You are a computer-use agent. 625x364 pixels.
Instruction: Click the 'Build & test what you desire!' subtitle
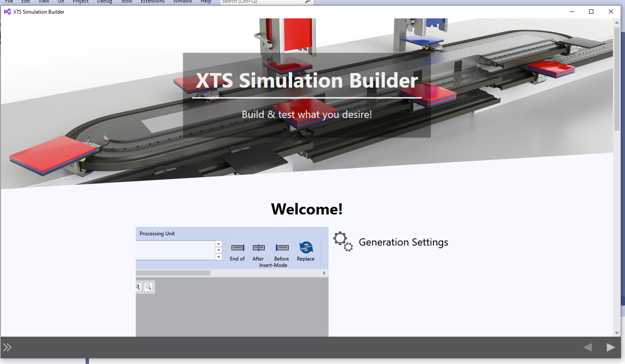pyautogui.click(x=307, y=114)
